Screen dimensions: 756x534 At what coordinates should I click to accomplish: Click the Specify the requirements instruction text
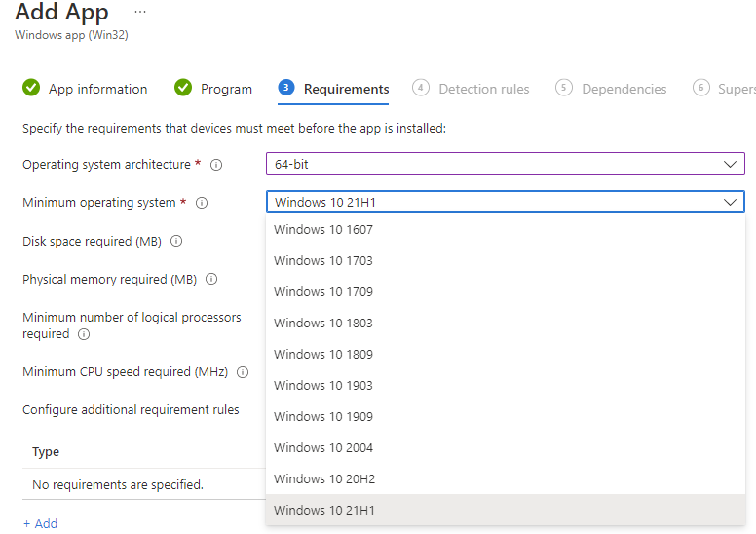coord(235,129)
